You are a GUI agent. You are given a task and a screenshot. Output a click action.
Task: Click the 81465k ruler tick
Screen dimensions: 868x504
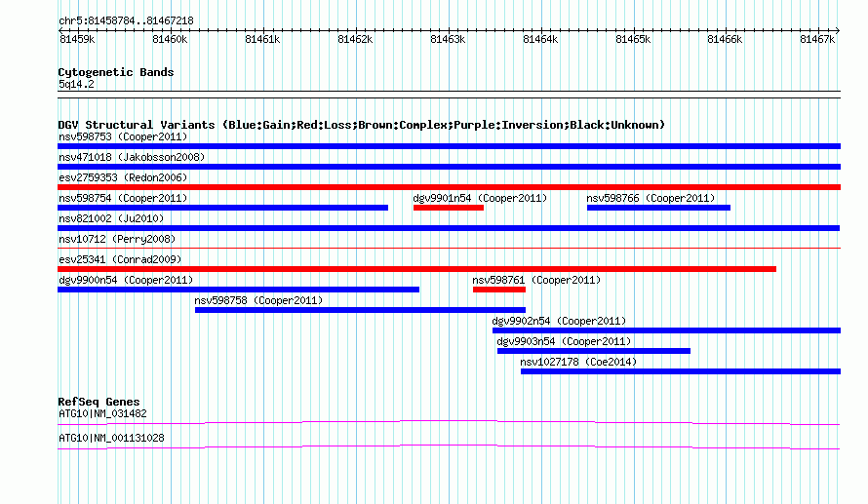(x=633, y=39)
